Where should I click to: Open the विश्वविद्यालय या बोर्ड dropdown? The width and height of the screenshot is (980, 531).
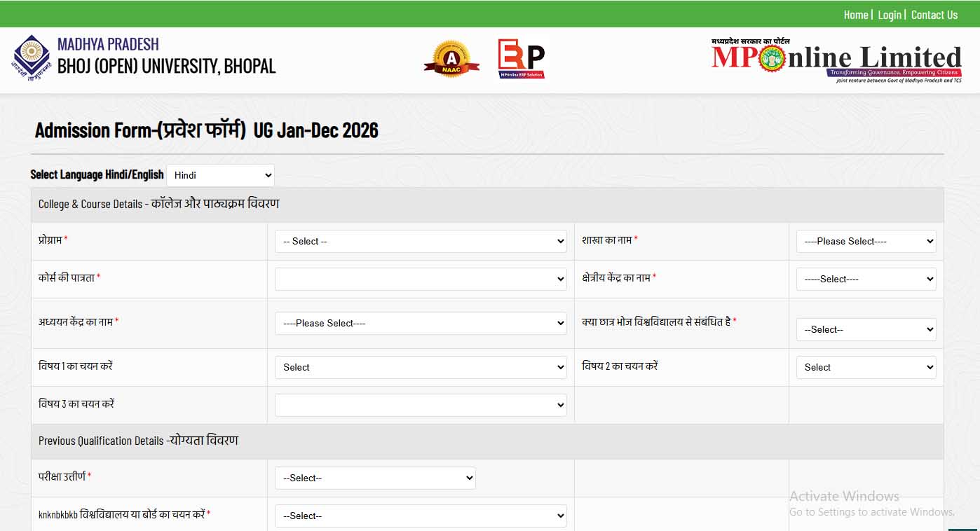(x=421, y=516)
